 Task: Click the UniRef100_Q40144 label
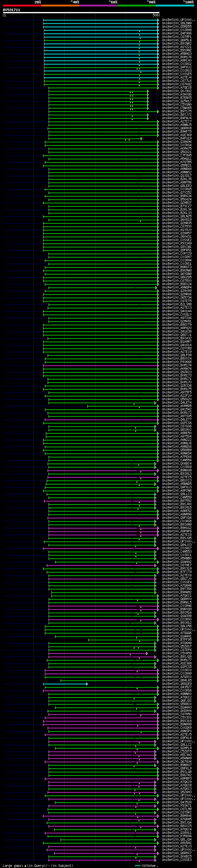click(x=177, y=311)
